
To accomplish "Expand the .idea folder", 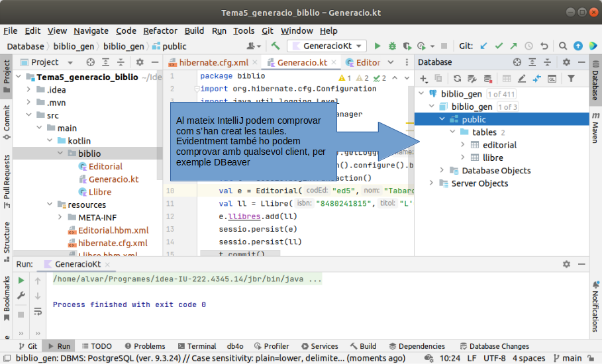I will (x=29, y=89).
